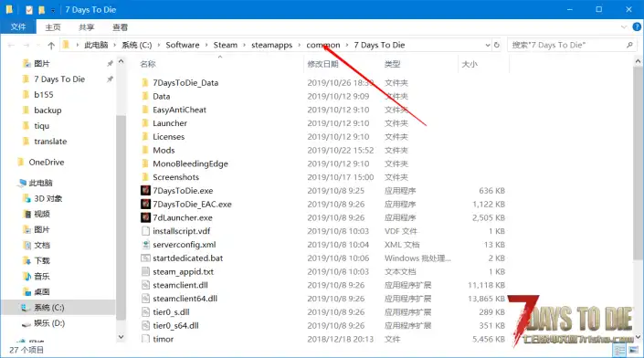644x358 pixels.
Task: Select the 7DaysToDie_Data folder icon
Action: tap(145, 83)
